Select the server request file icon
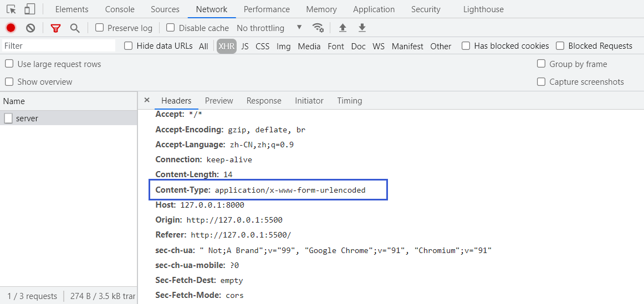The height and width of the screenshot is (304, 644). (8, 118)
